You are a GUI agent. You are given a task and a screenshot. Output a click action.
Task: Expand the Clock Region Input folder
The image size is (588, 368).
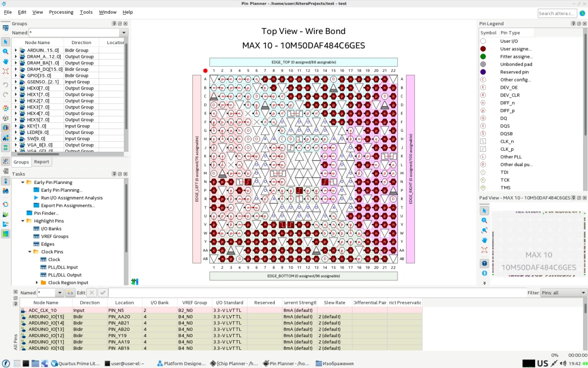coord(37,282)
